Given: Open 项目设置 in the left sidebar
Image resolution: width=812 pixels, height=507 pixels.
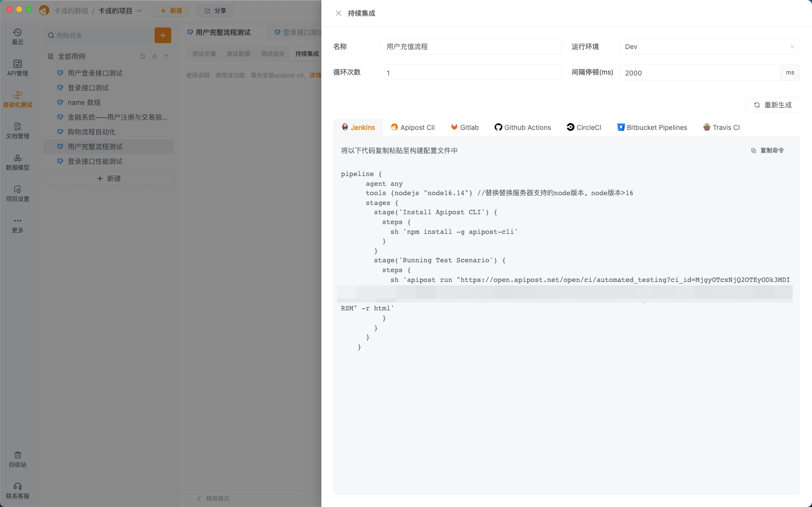Looking at the screenshot, I should pos(18,194).
